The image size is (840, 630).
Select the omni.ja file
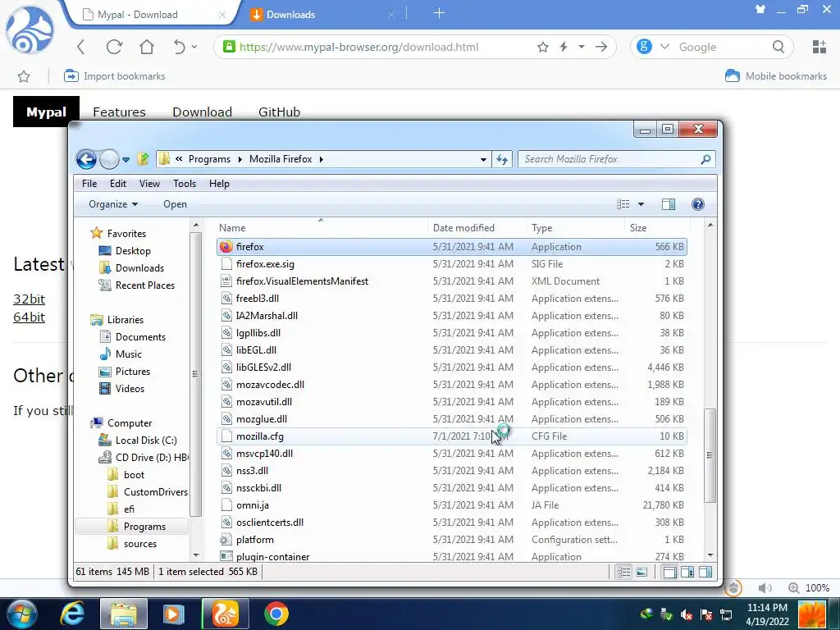452,505
